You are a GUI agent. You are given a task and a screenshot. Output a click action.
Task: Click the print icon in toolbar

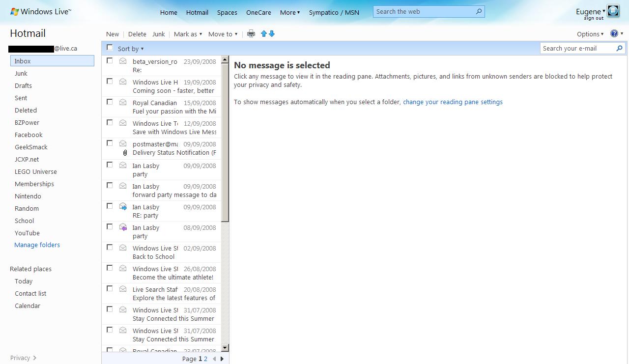click(x=251, y=34)
